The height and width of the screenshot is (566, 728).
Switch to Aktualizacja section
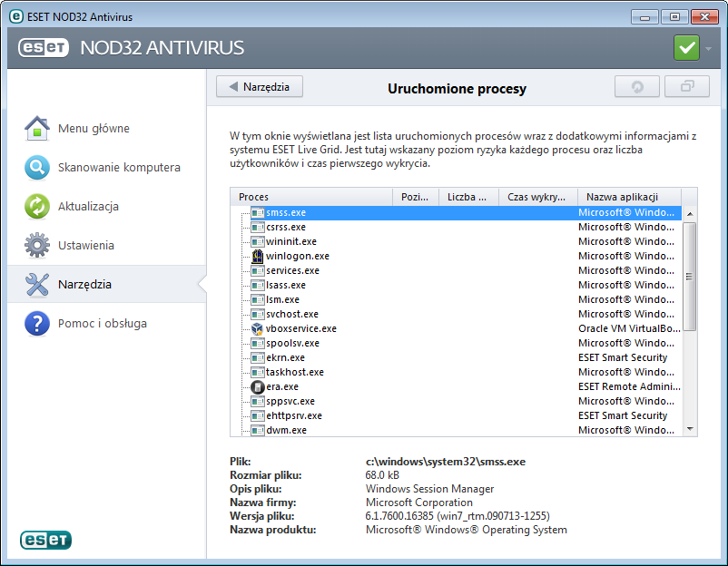click(x=107, y=206)
